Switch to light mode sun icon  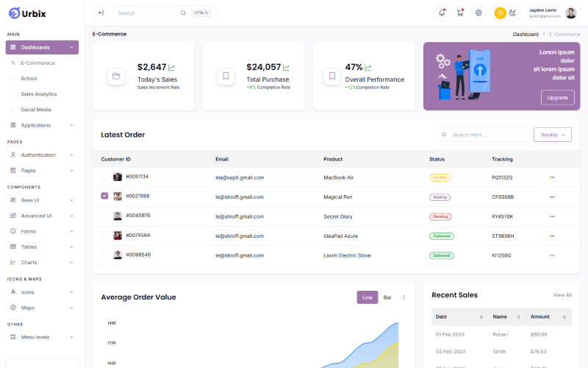[x=501, y=13]
